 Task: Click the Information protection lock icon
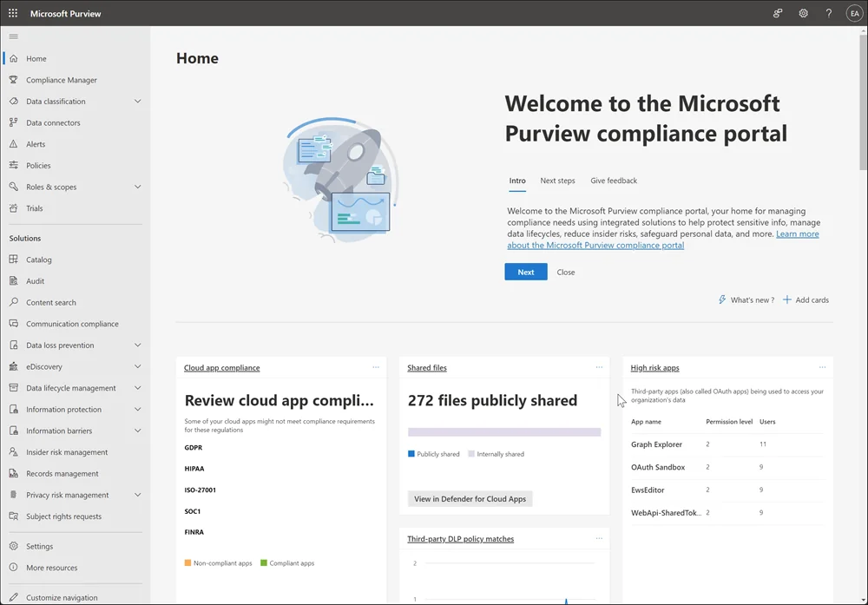pos(14,409)
